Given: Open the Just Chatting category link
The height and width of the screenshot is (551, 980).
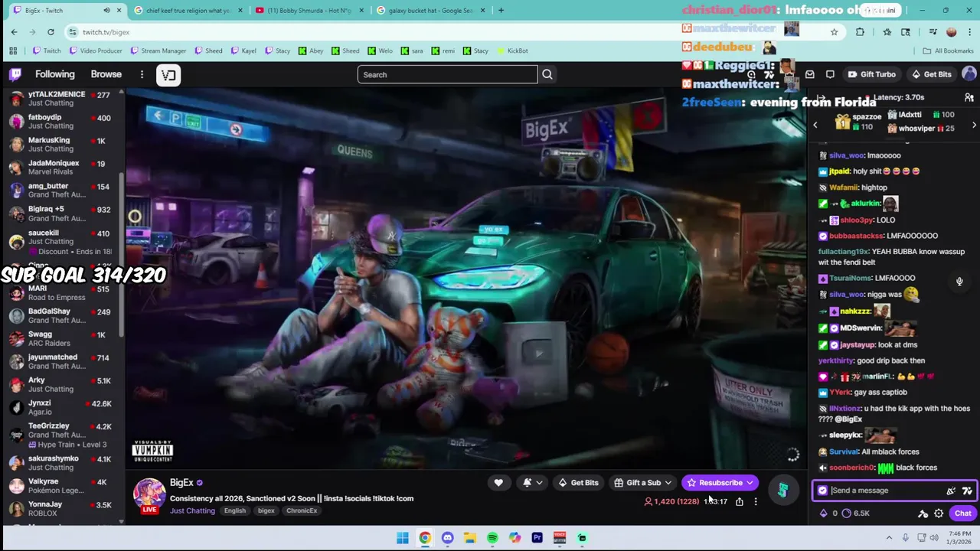Looking at the screenshot, I should [192, 510].
